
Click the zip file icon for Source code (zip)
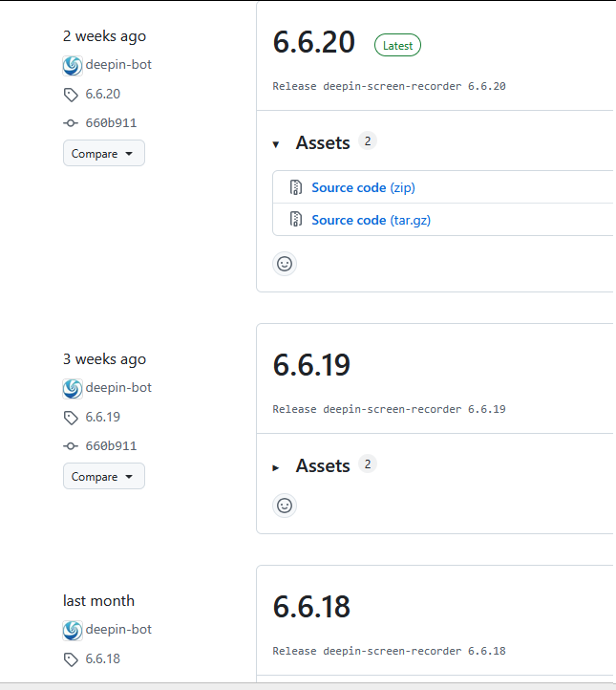[296, 187]
